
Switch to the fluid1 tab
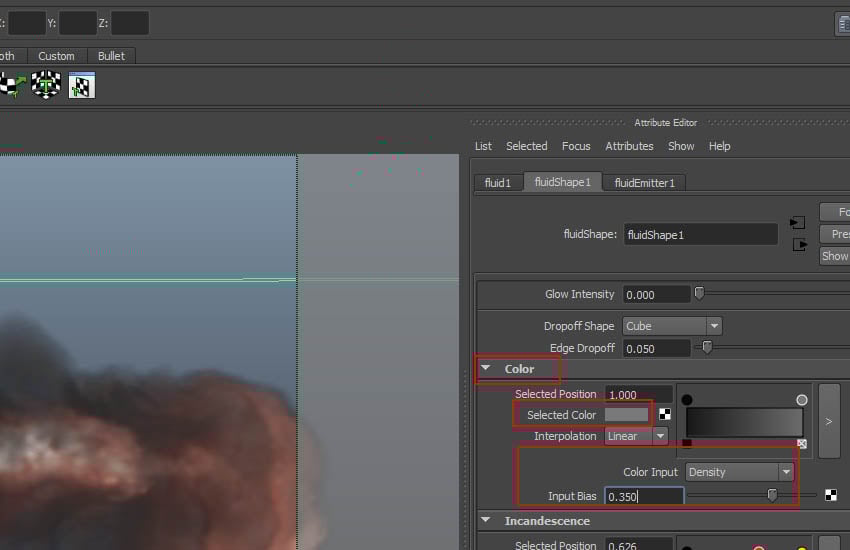498,183
